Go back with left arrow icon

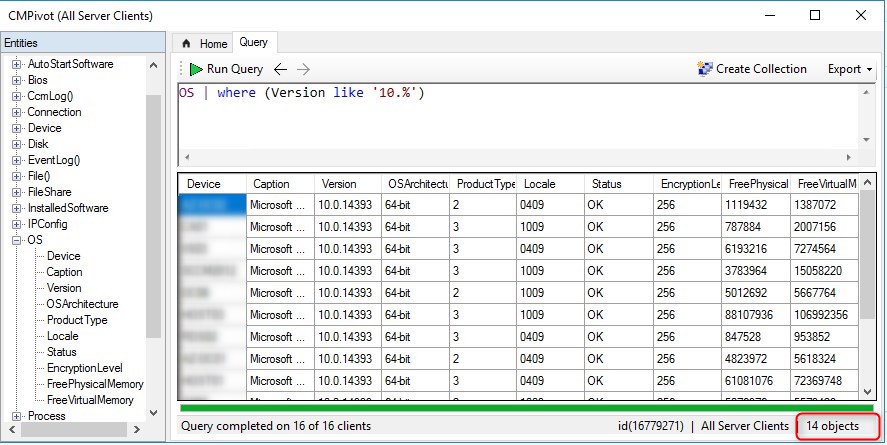click(x=280, y=69)
